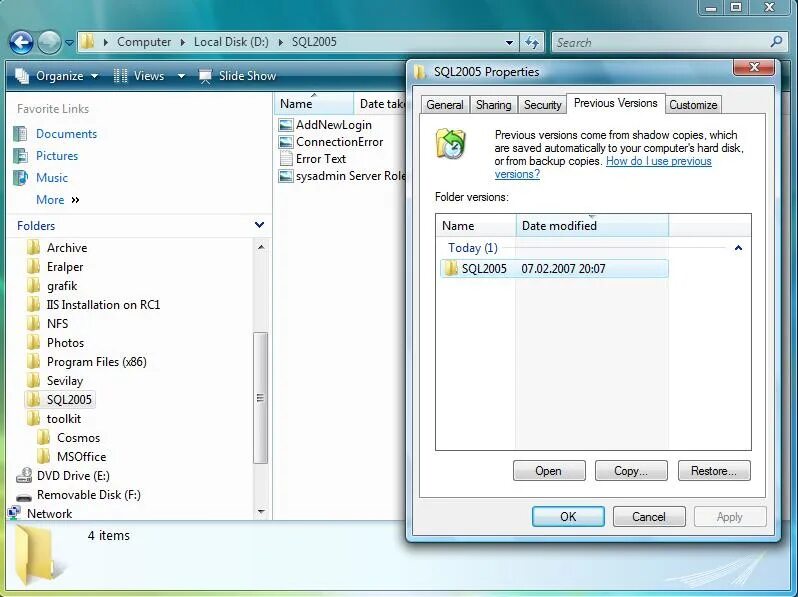Start the Slide Show

pos(237,76)
